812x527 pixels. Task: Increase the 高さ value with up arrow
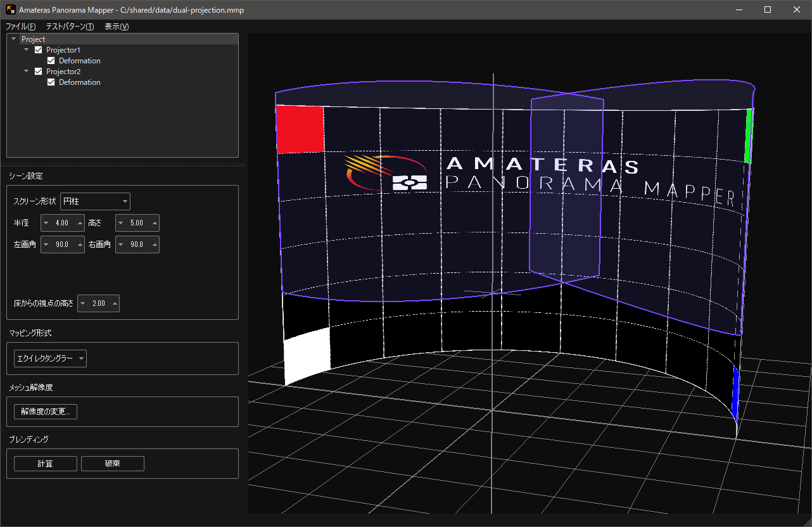tap(154, 223)
